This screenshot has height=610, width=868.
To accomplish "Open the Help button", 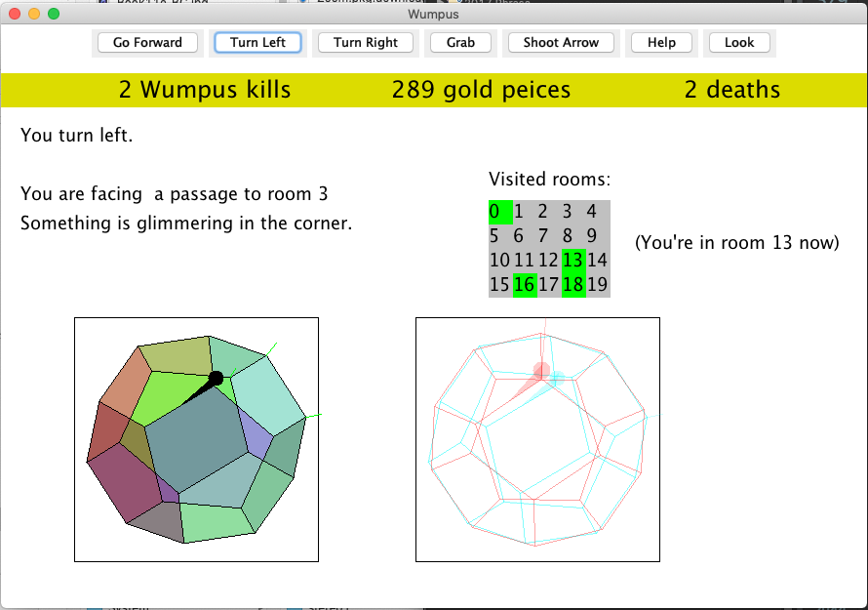I will (x=661, y=43).
